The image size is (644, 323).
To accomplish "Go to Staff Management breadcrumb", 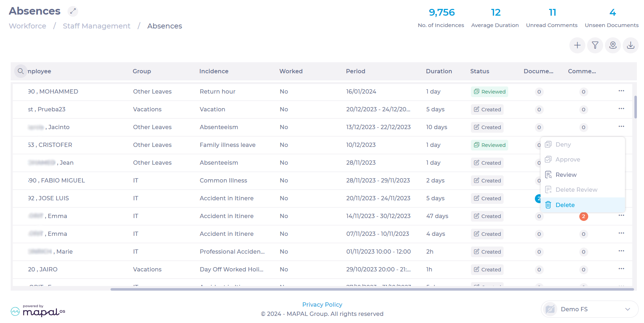I will click(97, 26).
